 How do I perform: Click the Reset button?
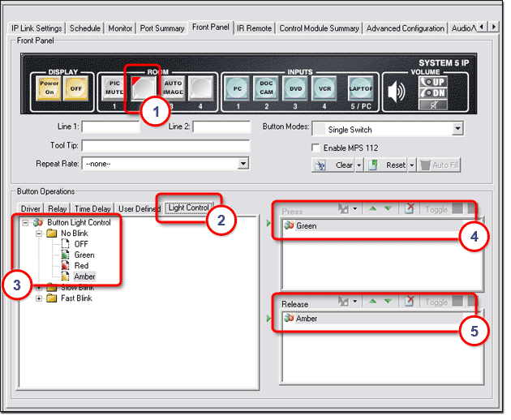(x=395, y=165)
